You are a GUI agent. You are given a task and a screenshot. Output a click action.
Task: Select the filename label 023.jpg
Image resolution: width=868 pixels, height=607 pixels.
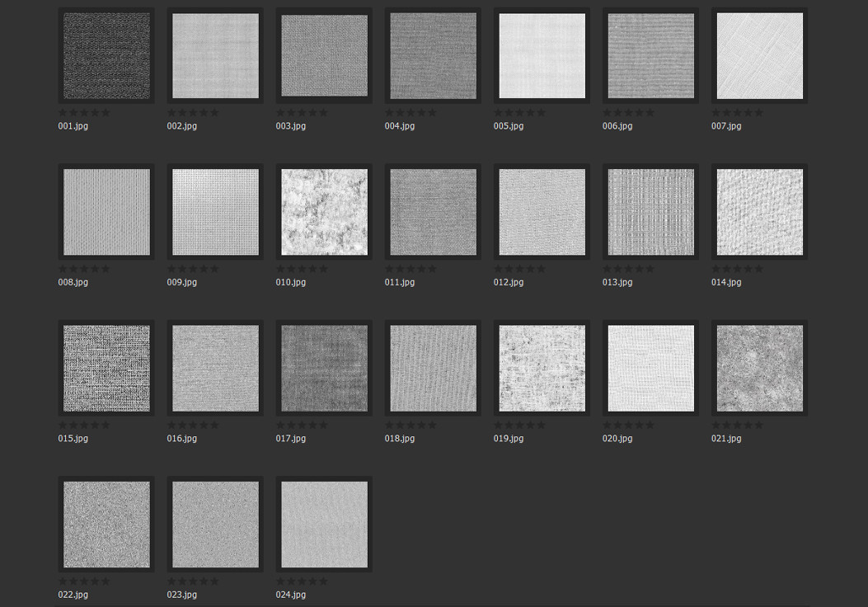[x=181, y=594]
